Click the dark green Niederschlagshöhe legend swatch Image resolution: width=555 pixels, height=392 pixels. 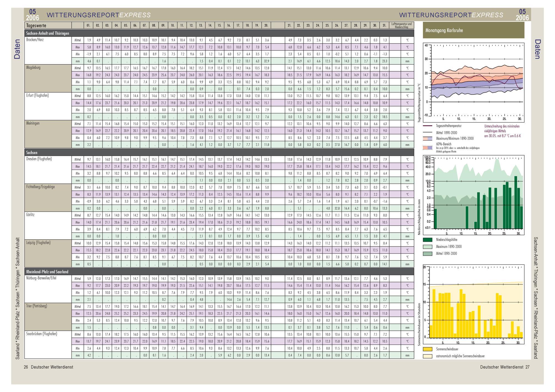coord(428,240)
